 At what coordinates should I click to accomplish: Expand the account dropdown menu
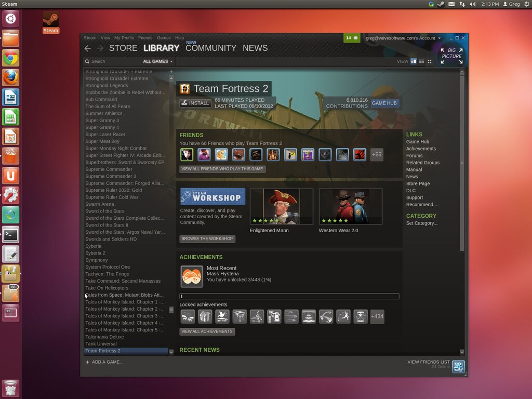[439, 38]
